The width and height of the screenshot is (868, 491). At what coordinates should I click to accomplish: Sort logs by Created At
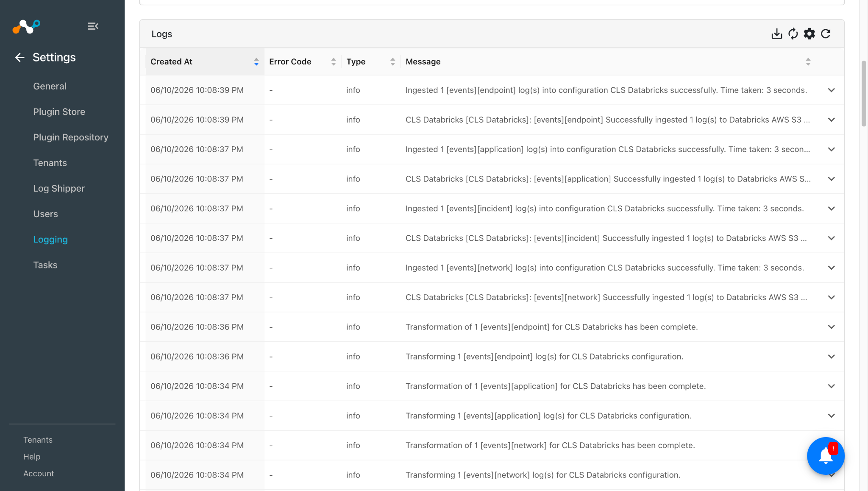coord(256,62)
